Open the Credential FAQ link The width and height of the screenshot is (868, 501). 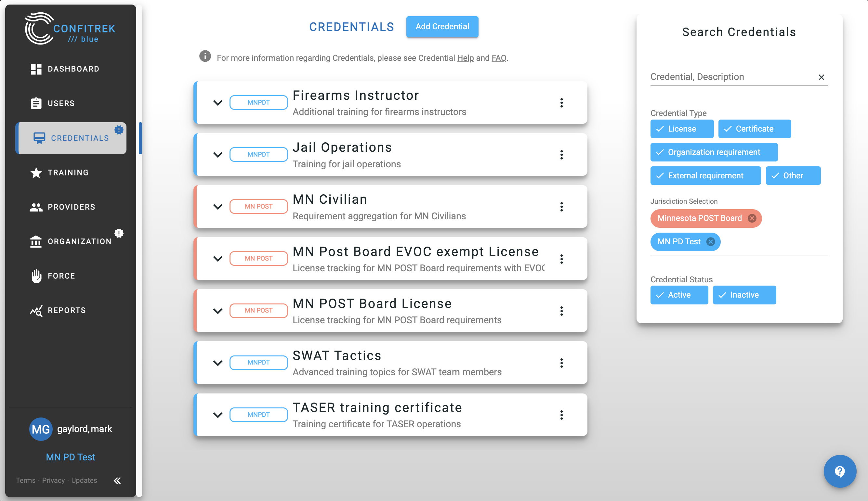click(499, 58)
